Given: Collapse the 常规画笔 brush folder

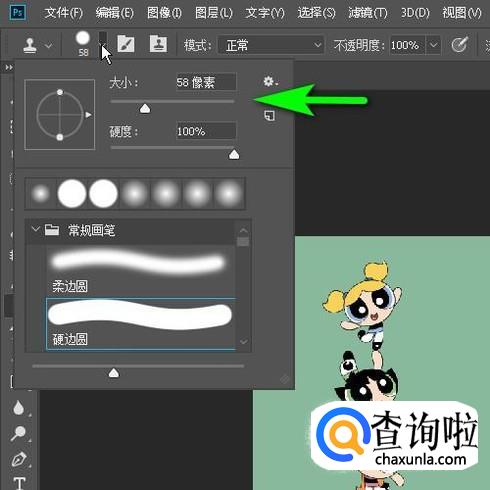Looking at the screenshot, I should (x=35, y=229).
